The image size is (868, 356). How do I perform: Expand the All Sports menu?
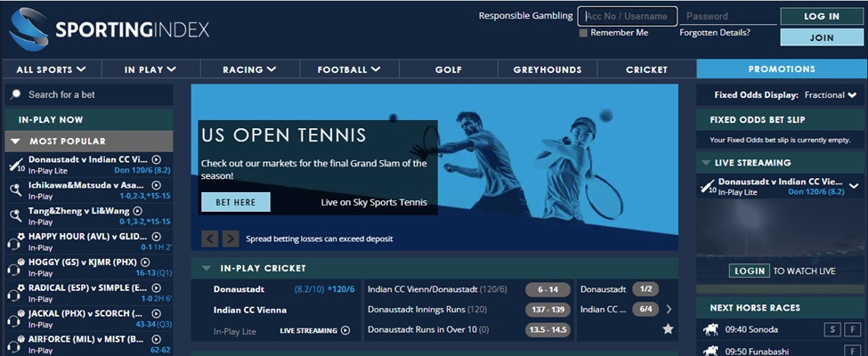click(x=51, y=69)
